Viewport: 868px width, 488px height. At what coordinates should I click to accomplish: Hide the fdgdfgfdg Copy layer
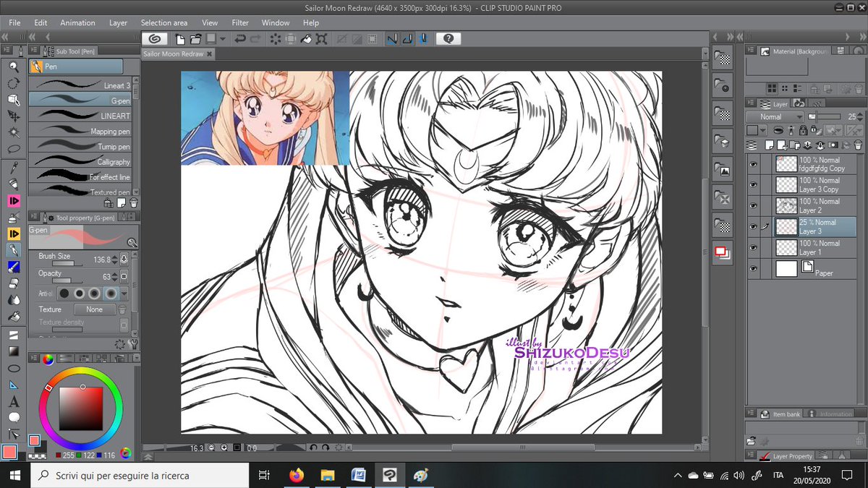754,164
